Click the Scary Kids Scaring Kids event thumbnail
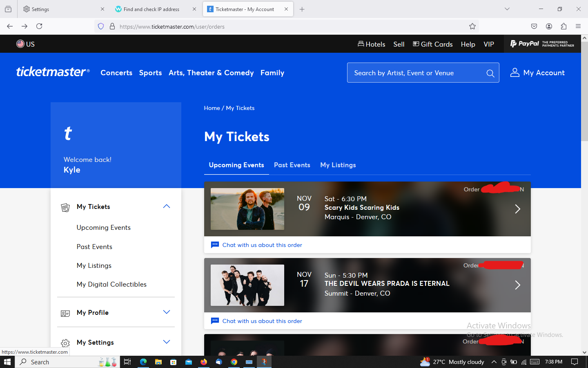Viewport: 588px width, 368px height. point(247,209)
